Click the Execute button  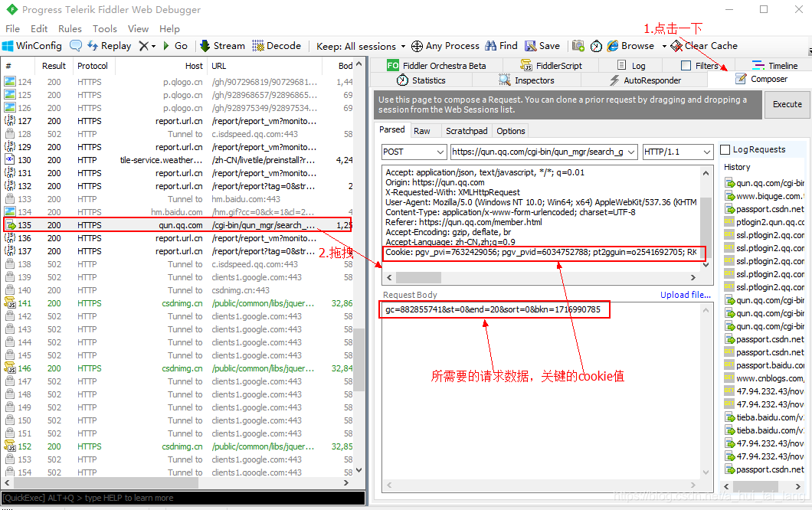787,105
